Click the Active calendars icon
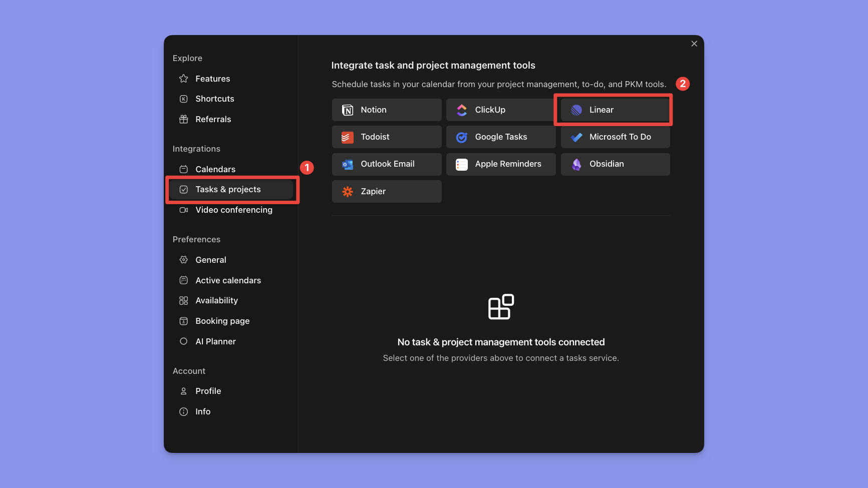This screenshot has height=488, width=868. pos(184,280)
